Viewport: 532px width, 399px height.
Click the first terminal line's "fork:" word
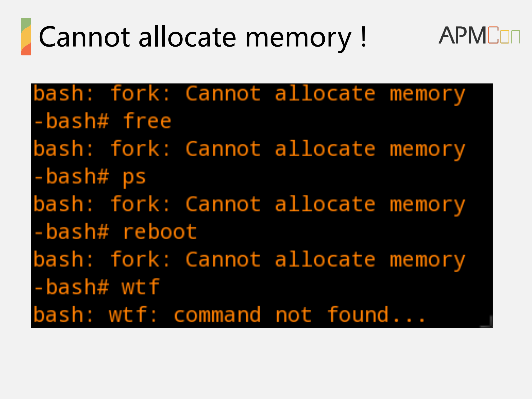140,94
